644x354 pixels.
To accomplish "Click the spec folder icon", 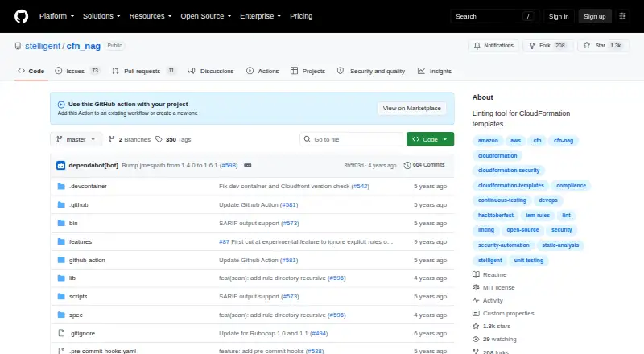I will (61, 315).
